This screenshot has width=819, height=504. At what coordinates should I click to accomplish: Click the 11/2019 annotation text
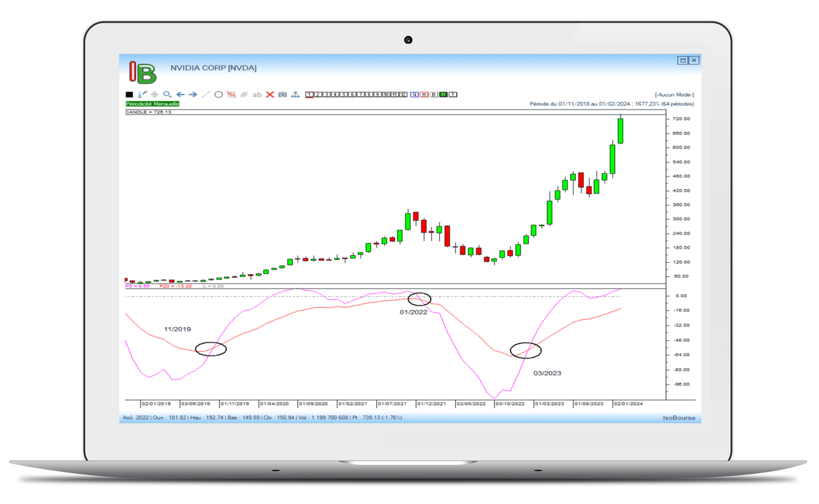177,329
